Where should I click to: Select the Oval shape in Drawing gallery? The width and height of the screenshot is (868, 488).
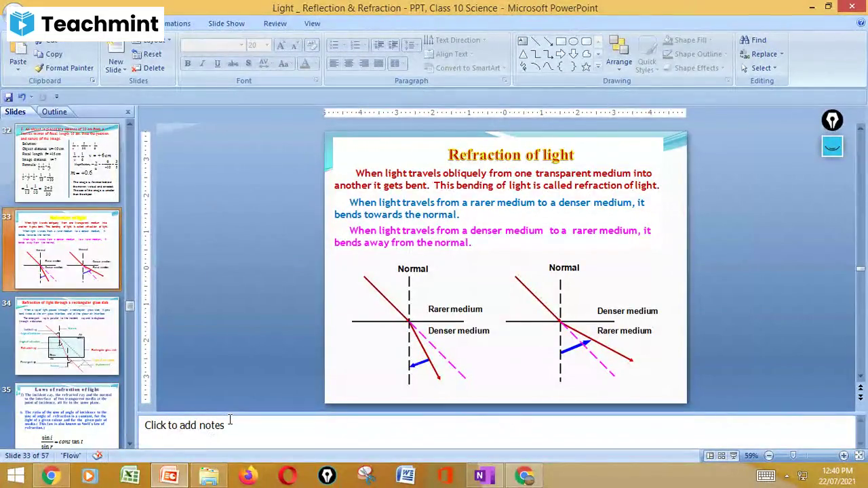point(574,41)
